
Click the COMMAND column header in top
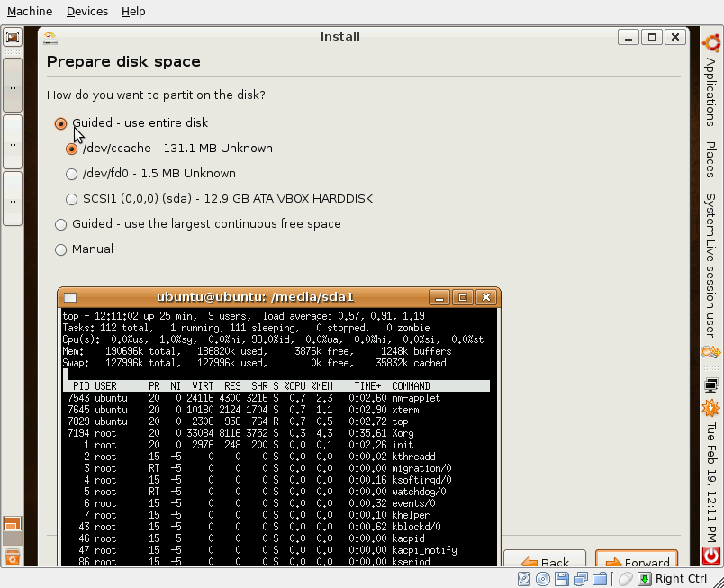[411, 386]
